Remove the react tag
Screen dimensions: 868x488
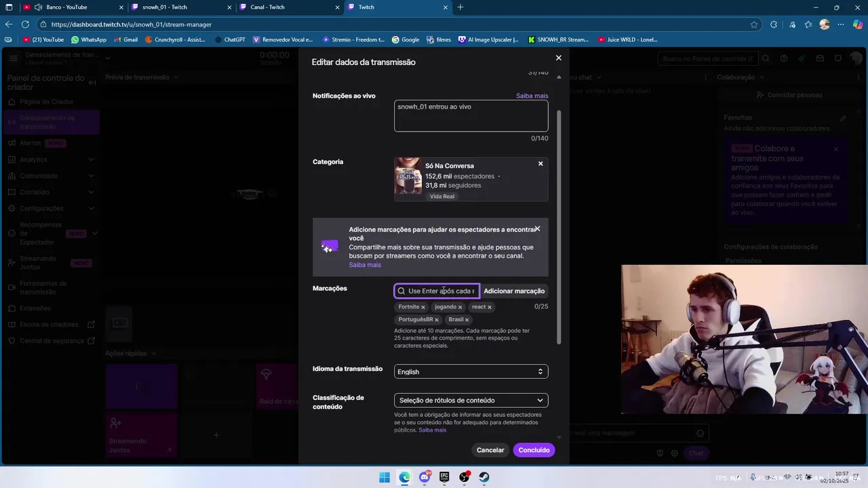489,307
